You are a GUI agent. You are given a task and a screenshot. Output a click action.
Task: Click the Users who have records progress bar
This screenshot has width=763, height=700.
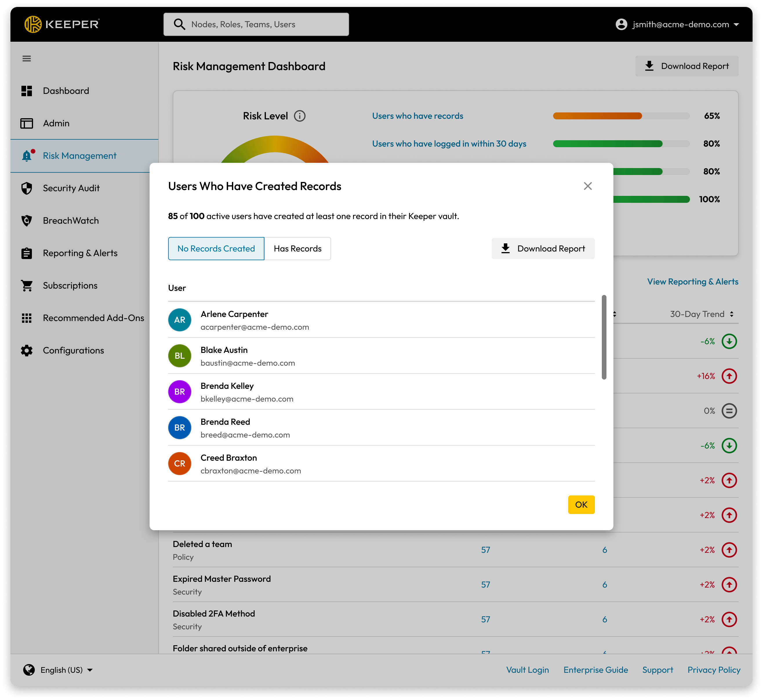pyautogui.click(x=621, y=116)
